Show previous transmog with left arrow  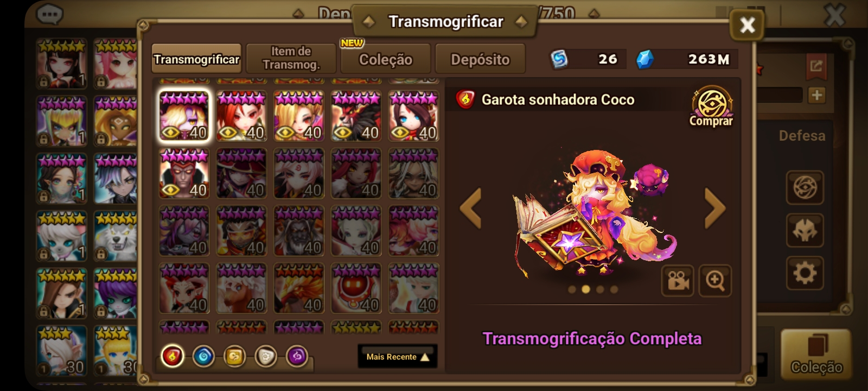(471, 208)
